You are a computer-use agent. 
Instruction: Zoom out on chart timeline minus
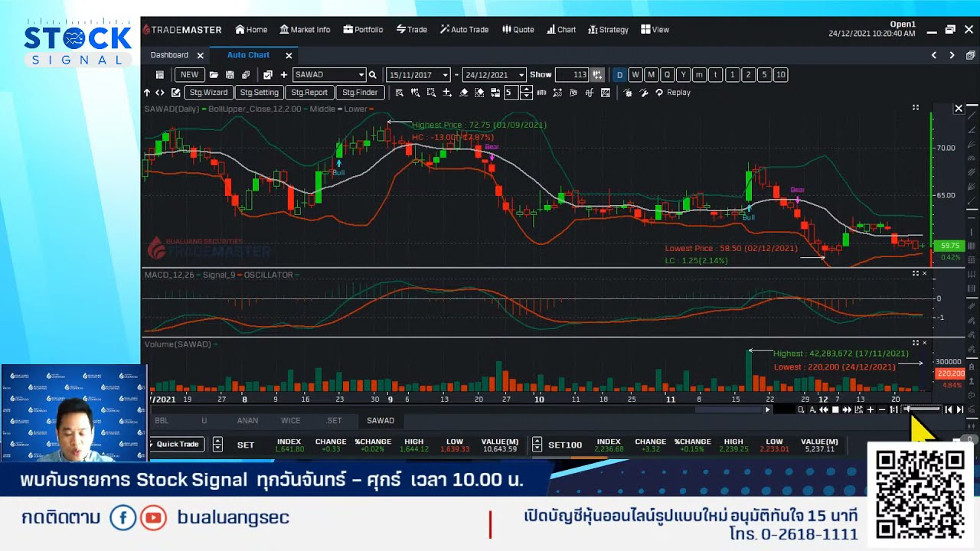tap(881, 410)
